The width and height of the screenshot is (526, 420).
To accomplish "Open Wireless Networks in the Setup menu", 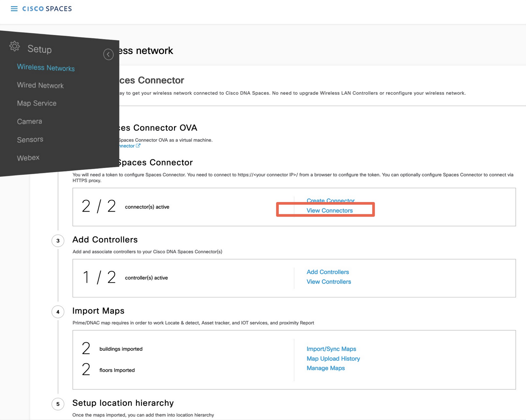I will [x=46, y=68].
